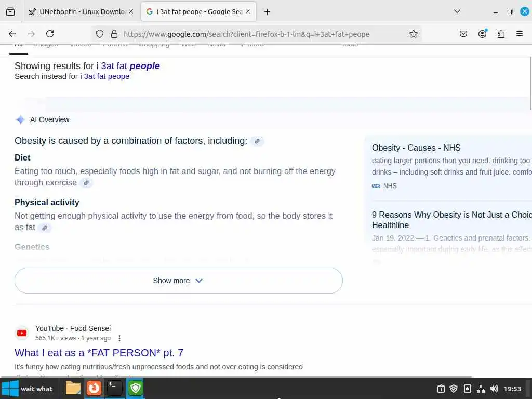Open the Firefox account icon

coord(482,34)
